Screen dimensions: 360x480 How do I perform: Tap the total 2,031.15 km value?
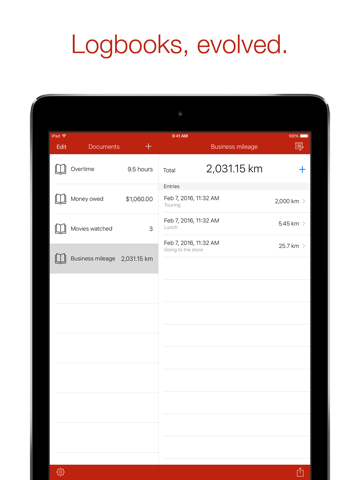234,169
